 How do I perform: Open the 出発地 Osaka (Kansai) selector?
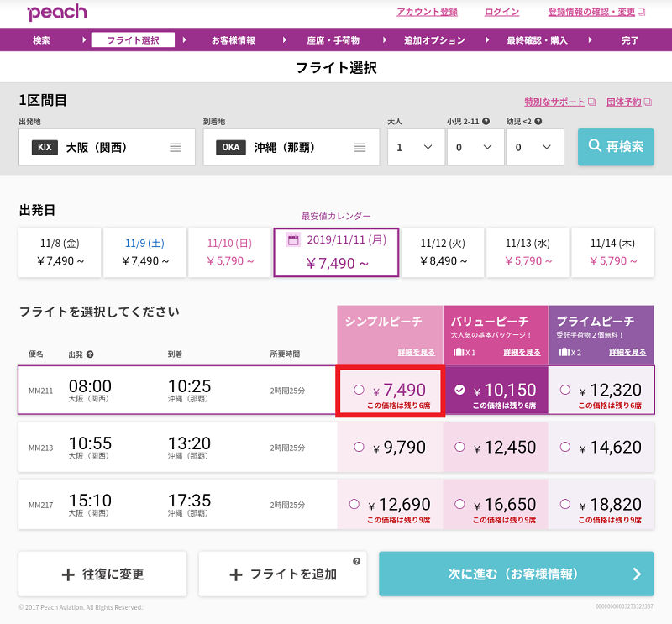tap(107, 147)
